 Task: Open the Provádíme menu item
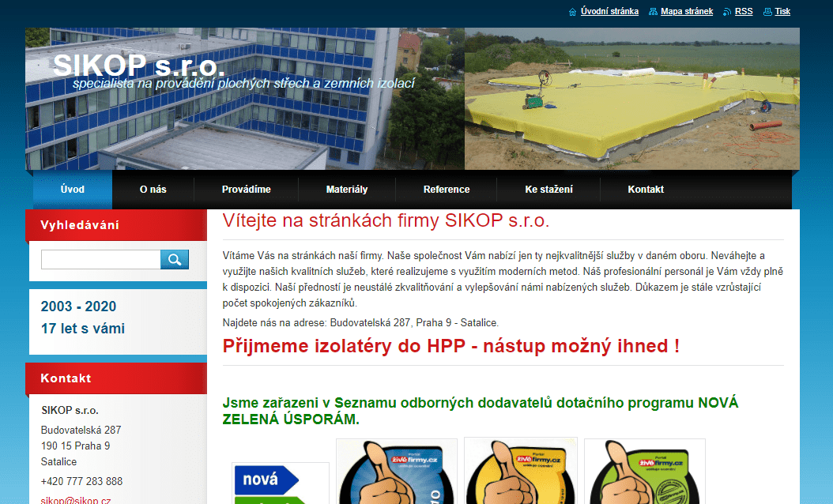(x=247, y=190)
